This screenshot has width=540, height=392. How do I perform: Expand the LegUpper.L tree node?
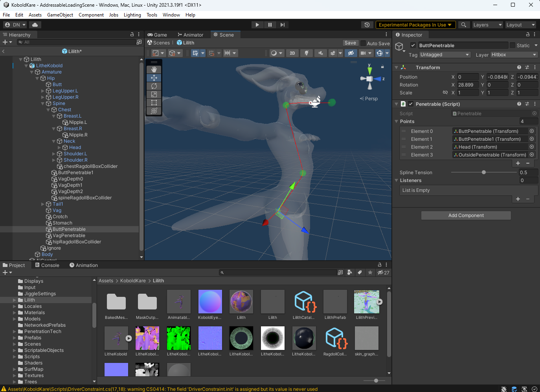pos(43,91)
